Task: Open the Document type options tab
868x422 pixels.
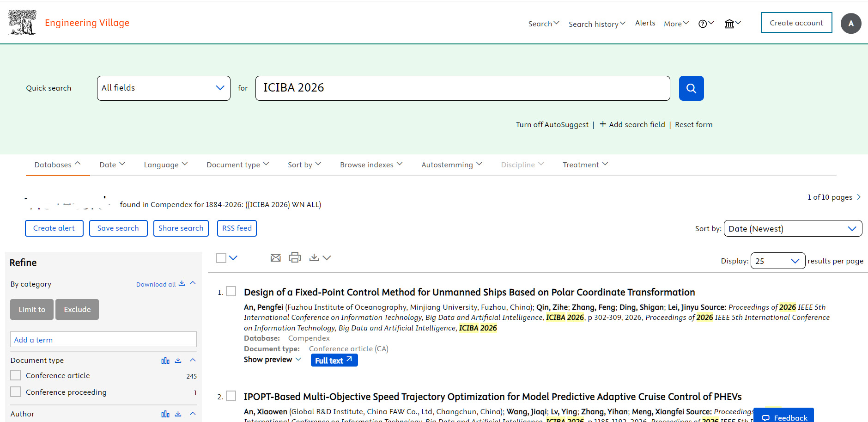Action: (x=237, y=165)
